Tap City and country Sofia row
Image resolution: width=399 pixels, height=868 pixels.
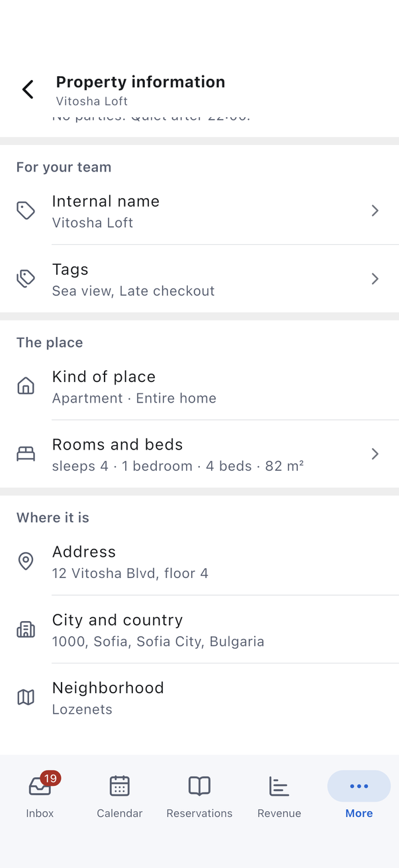click(x=199, y=630)
